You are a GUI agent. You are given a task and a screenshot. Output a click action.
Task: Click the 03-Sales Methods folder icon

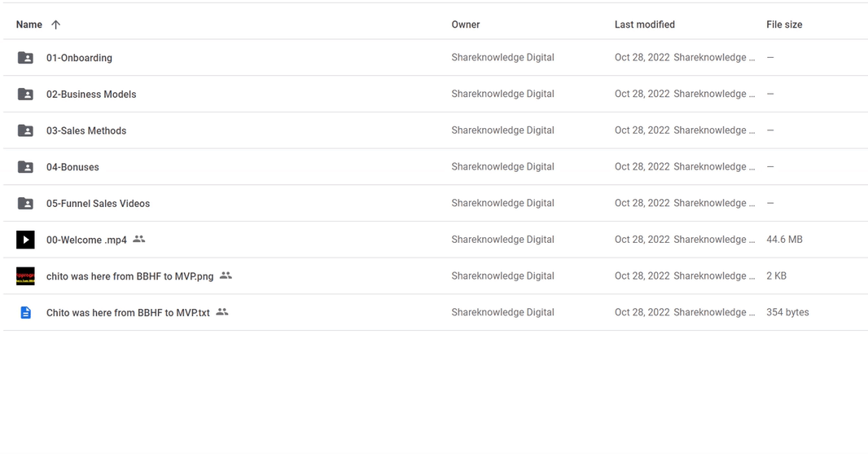tap(25, 130)
